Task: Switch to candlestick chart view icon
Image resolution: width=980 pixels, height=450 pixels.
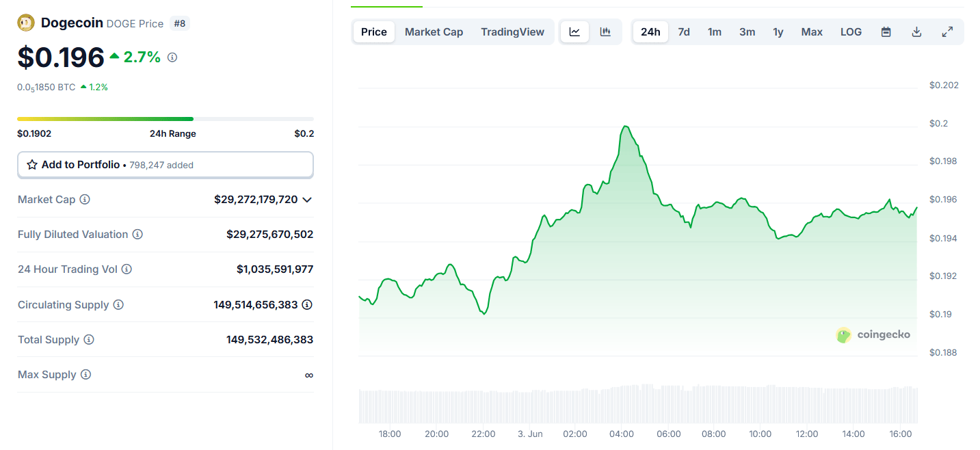Action: tap(605, 32)
